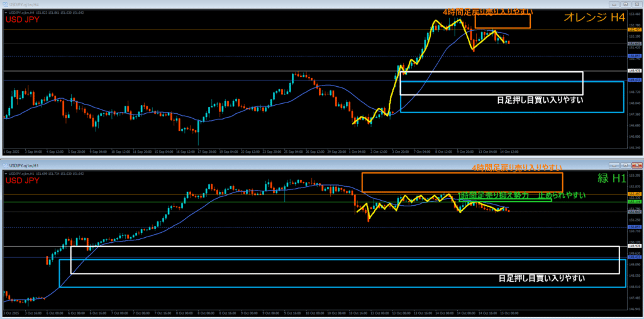
Task: Click the blue 149.433 price tag on H1 scale
Action: [634, 257]
